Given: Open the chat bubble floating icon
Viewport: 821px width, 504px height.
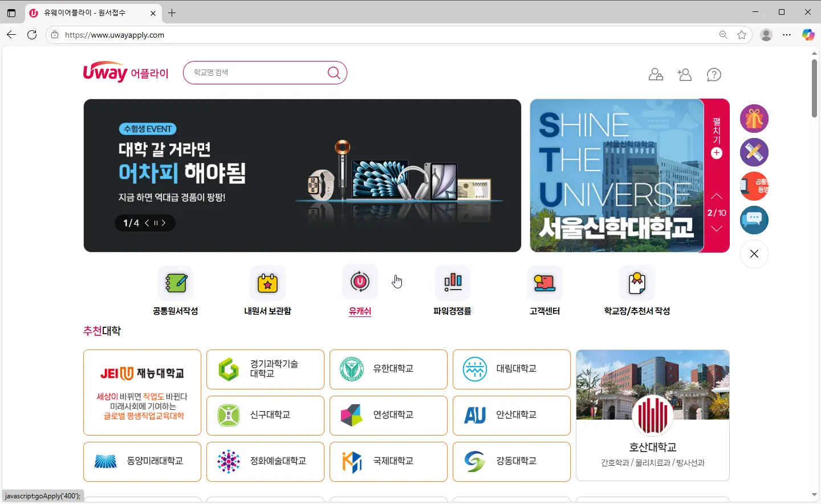Looking at the screenshot, I should (754, 220).
